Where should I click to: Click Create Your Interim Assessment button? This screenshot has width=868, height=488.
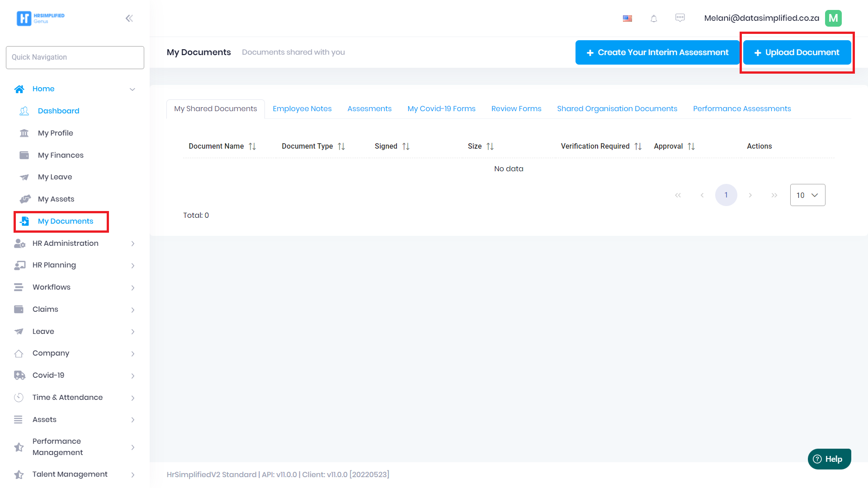[657, 52]
